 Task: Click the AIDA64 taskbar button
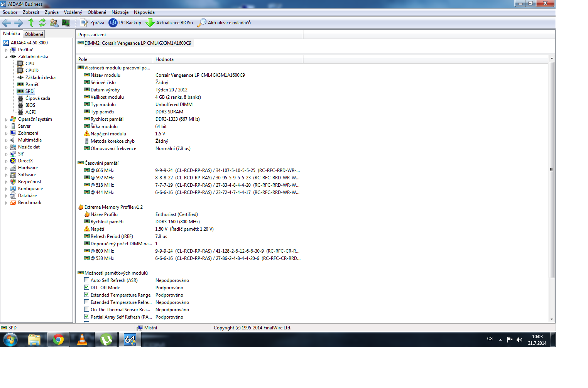pyautogui.click(x=130, y=340)
